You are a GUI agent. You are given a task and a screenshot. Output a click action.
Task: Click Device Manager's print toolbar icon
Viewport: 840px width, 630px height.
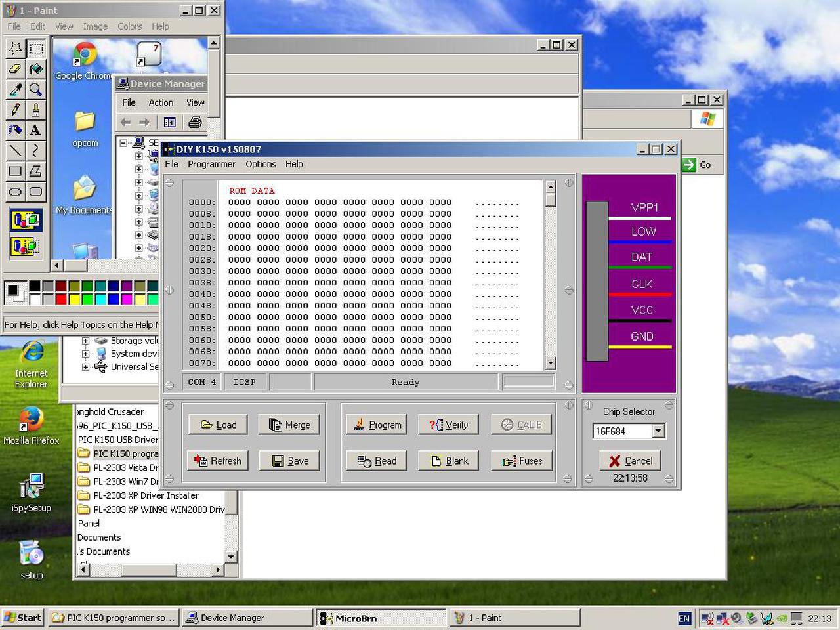195,122
